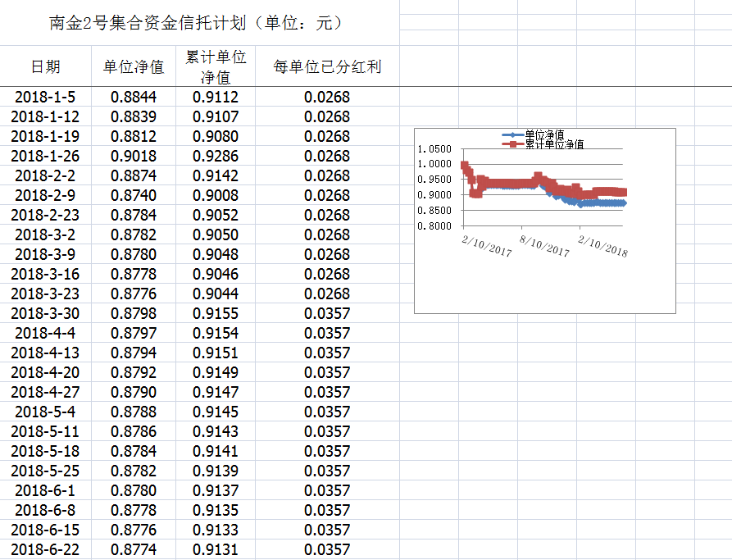
Task: Click the 累计单位净值 legend entry in chart
Action: 548,143
